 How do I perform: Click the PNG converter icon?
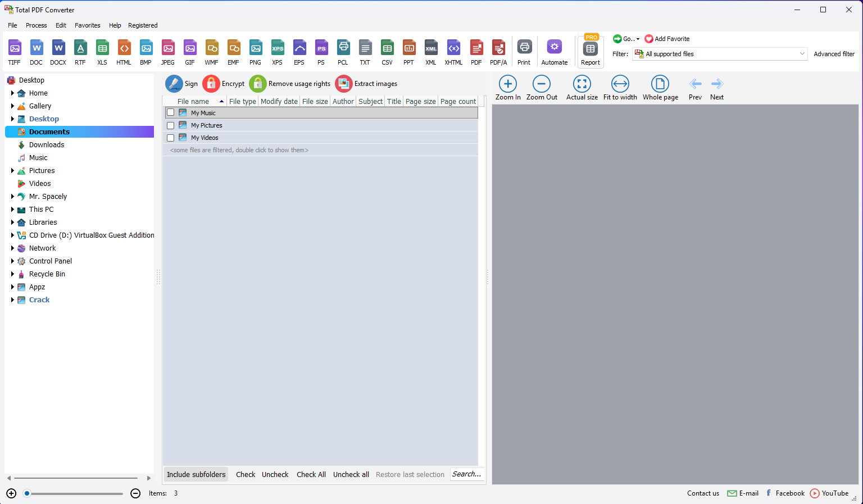click(x=256, y=53)
